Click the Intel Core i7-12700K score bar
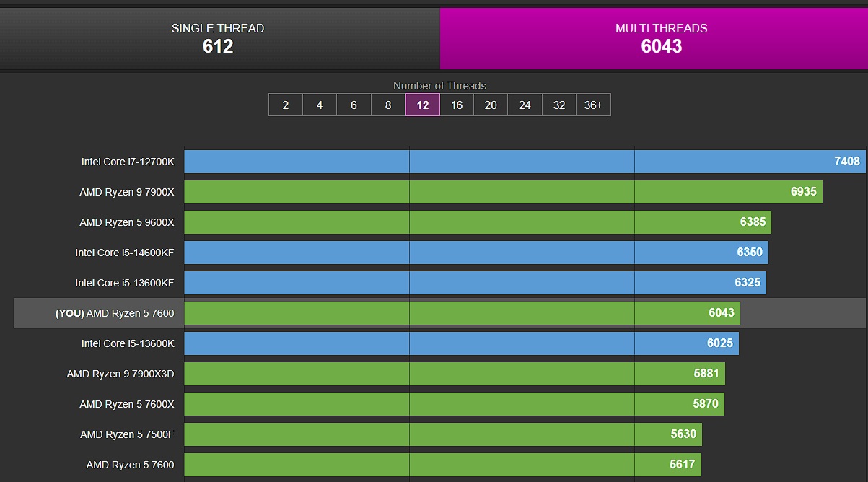The width and height of the screenshot is (868, 482). (525, 162)
